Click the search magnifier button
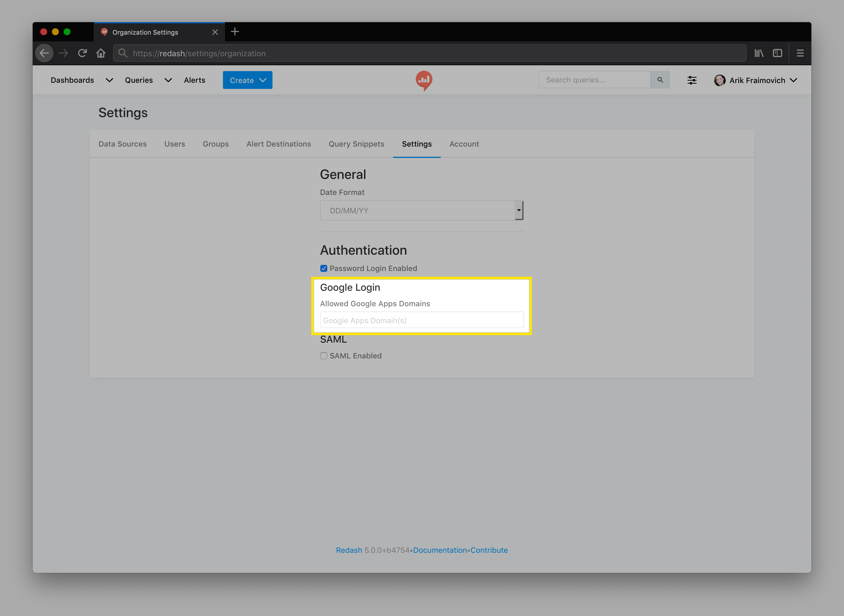Viewport: 844px width, 616px height. 660,80
